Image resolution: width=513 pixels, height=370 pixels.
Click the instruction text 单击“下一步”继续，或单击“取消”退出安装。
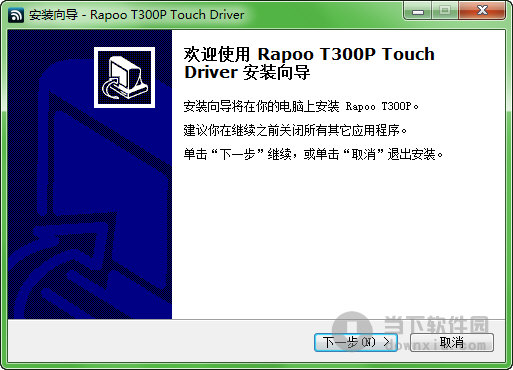point(313,154)
